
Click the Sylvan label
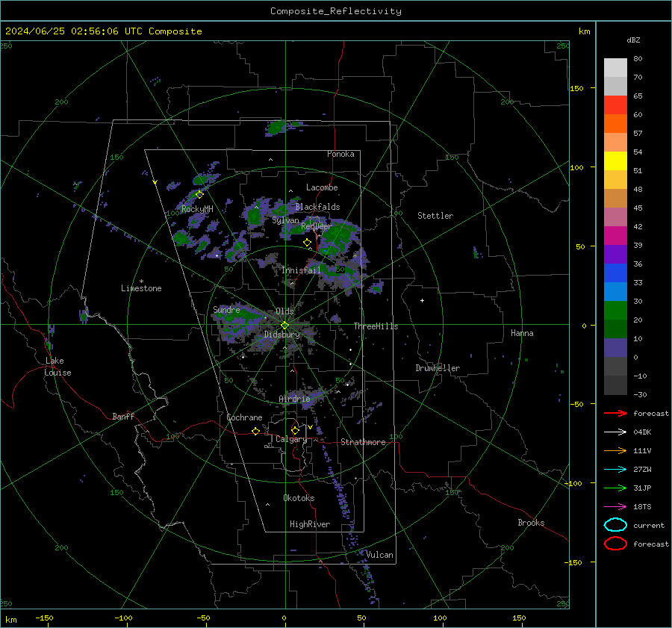click(x=285, y=220)
